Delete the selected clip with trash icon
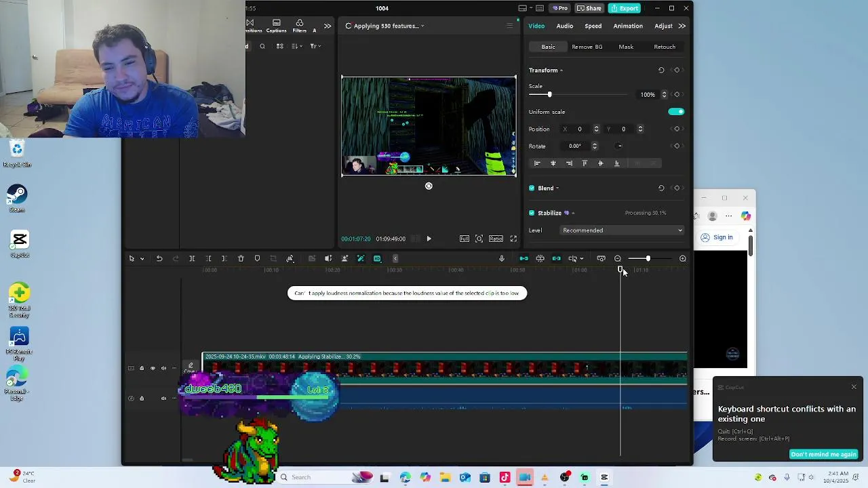The image size is (868, 488). coord(241,258)
